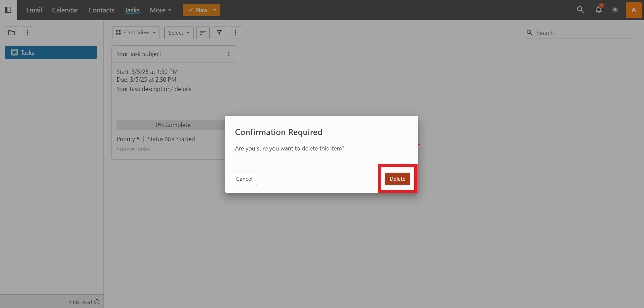The image size is (644, 308).
Task: Confirm deletion with the Delete button
Action: coord(397,179)
